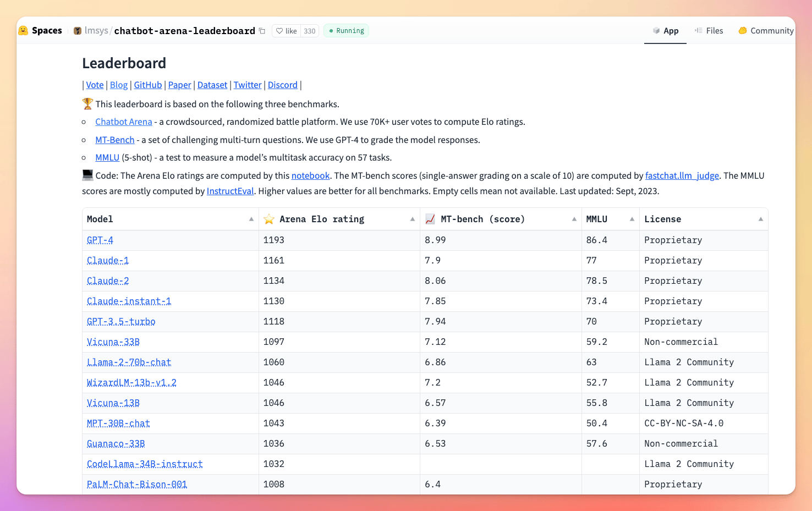Sort by MMLU column arrow
The height and width of the screenshot is (511, 812).
632,219
